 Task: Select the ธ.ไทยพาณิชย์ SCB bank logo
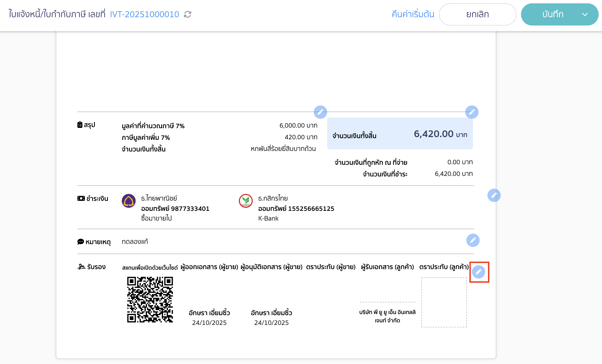coord(129,202)
